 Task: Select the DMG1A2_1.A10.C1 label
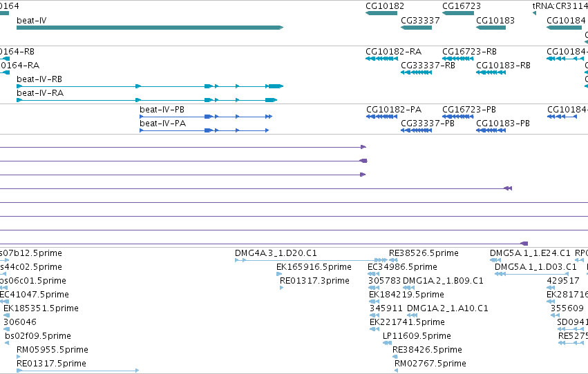pyautogui.click(x=447, y=308)
